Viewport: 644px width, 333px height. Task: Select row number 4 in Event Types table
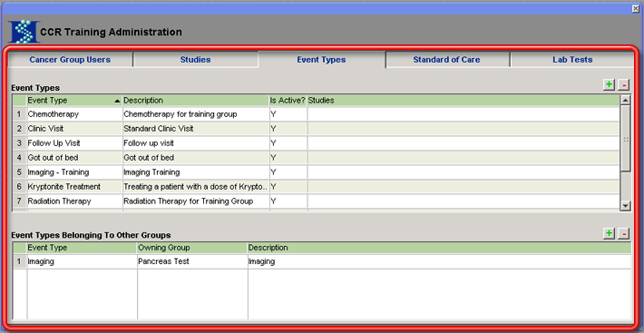point(19,158)
